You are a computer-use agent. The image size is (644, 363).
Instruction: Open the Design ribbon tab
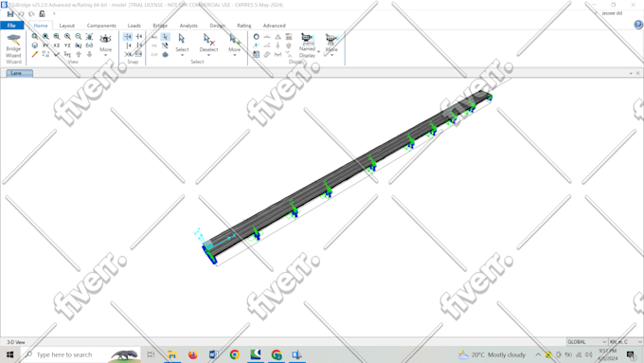click(217, 26)
